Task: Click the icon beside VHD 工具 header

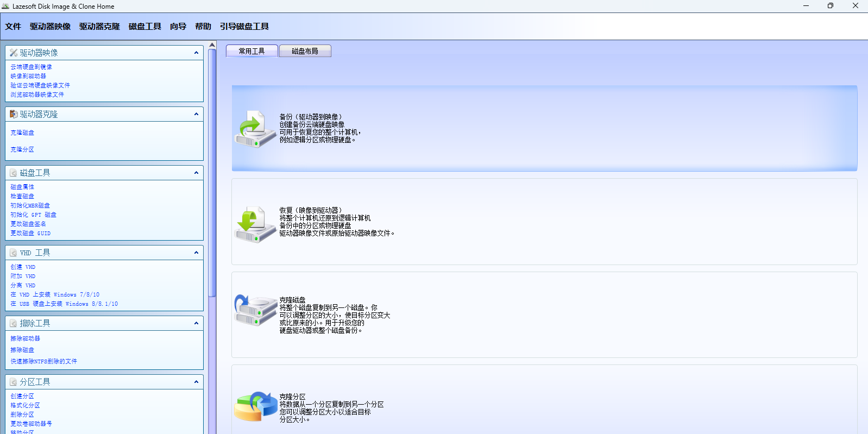Action: click(14, 253)
